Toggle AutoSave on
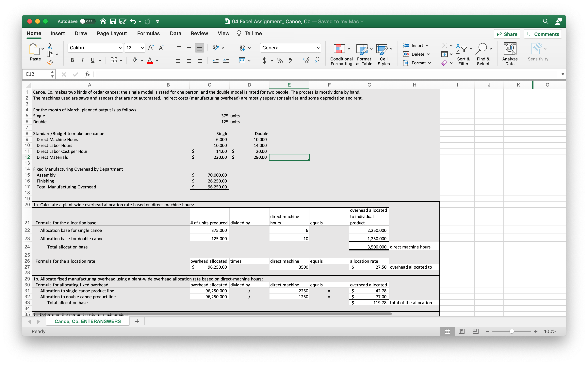The image size is (588, 365). click(x=88, y=21)
